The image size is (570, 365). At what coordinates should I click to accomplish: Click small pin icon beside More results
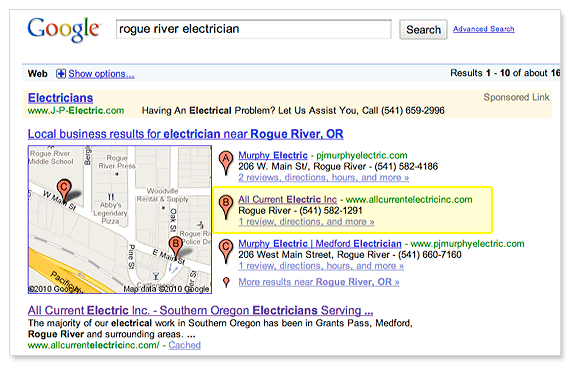226,282
